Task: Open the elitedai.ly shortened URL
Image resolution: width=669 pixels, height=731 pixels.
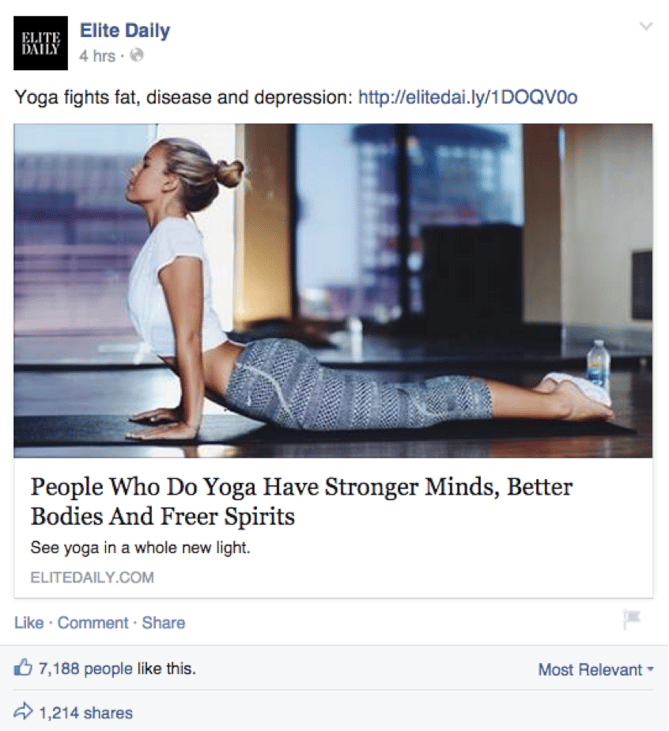Action: point(468,97)
